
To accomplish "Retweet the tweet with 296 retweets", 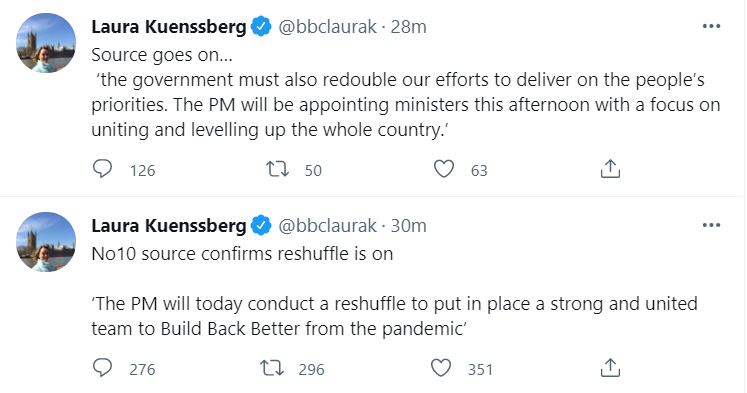I will pyautogui.click(x=272, y=368).
